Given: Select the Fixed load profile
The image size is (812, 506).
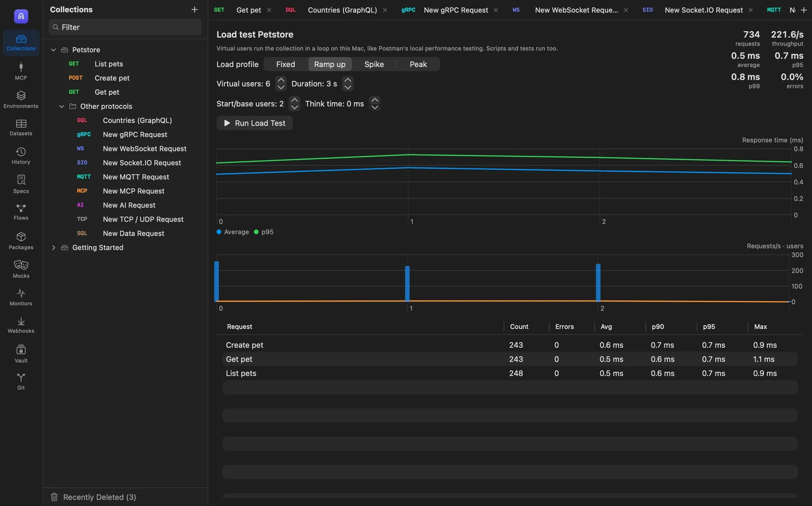Looking at the screenshot, I should pos(285,64).
